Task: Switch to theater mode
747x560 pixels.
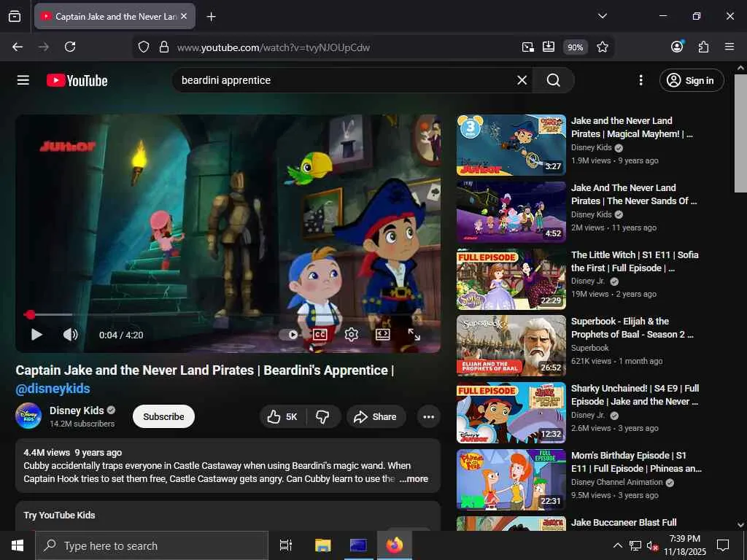Action: tap(382, 335)
